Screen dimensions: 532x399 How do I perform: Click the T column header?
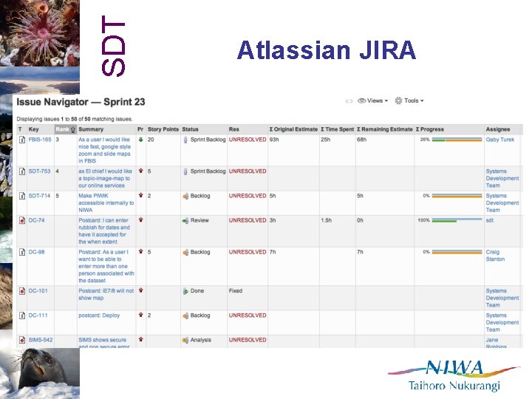[x=21, y=129]
